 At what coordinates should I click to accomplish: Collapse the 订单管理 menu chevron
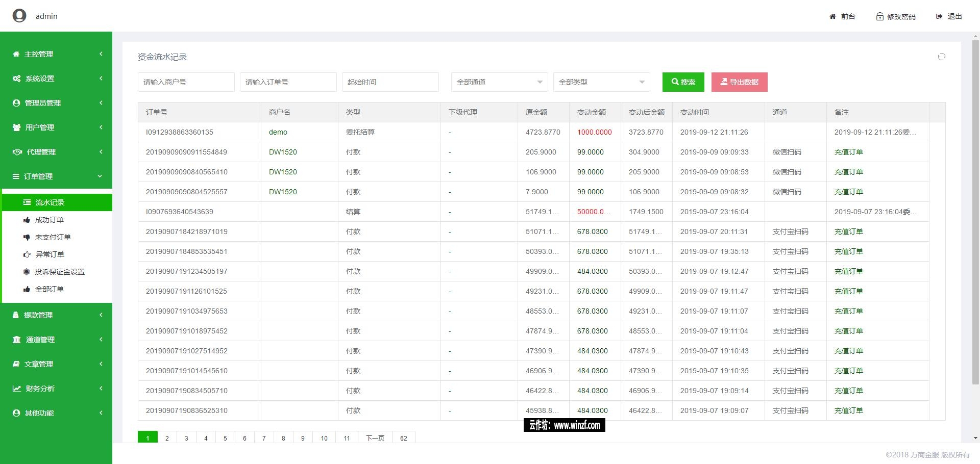pos(100,176)
